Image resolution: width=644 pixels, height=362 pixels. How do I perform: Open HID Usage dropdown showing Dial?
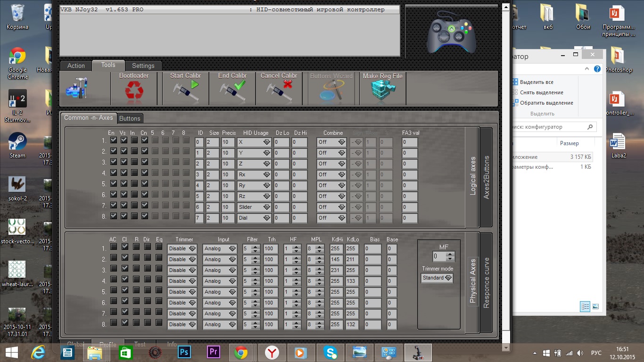(255, 218)
